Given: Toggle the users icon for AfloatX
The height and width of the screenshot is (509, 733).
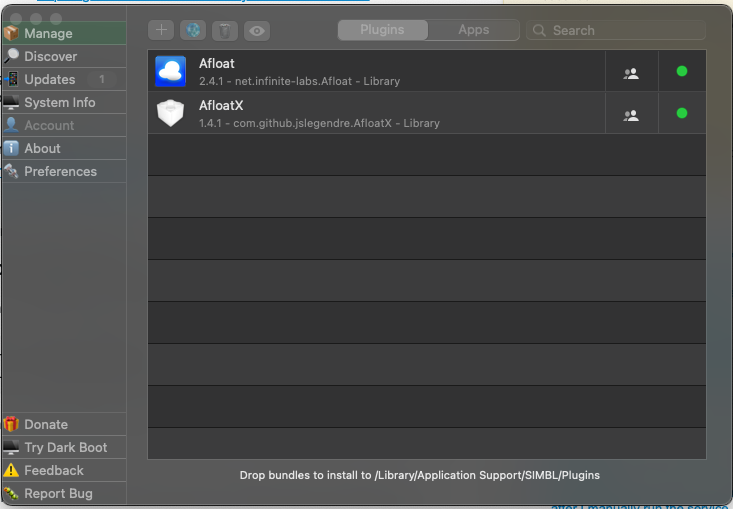Looking at the screenshot, I should point(631,115).
